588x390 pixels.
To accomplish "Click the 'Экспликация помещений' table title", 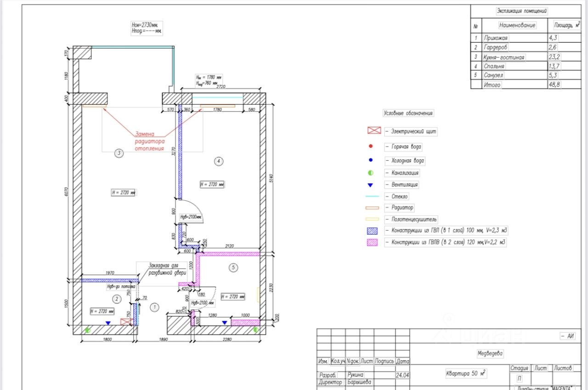I will 522,11.
